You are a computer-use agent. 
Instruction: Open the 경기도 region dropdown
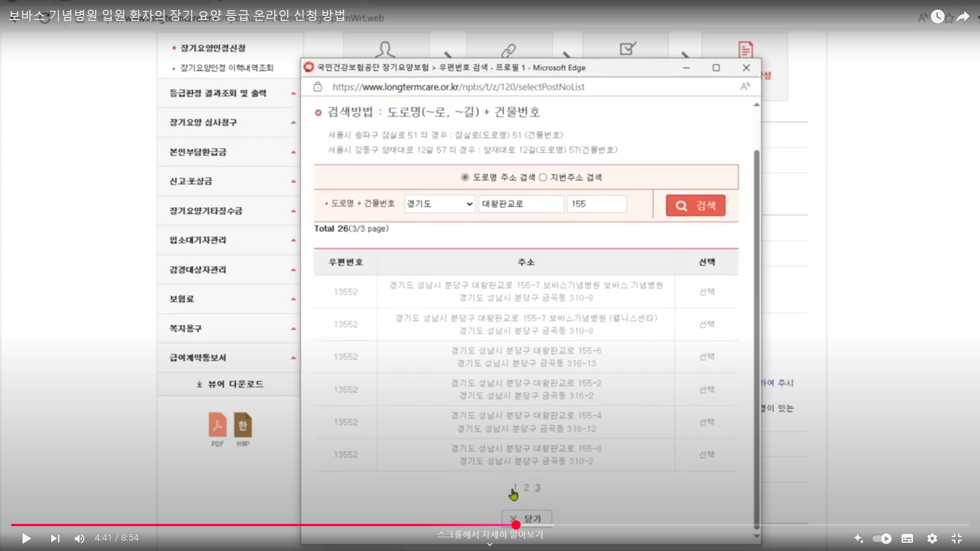coord(439,204)
